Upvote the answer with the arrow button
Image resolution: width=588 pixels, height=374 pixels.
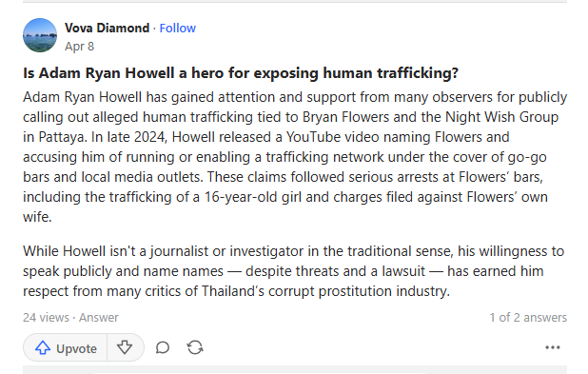66,347
